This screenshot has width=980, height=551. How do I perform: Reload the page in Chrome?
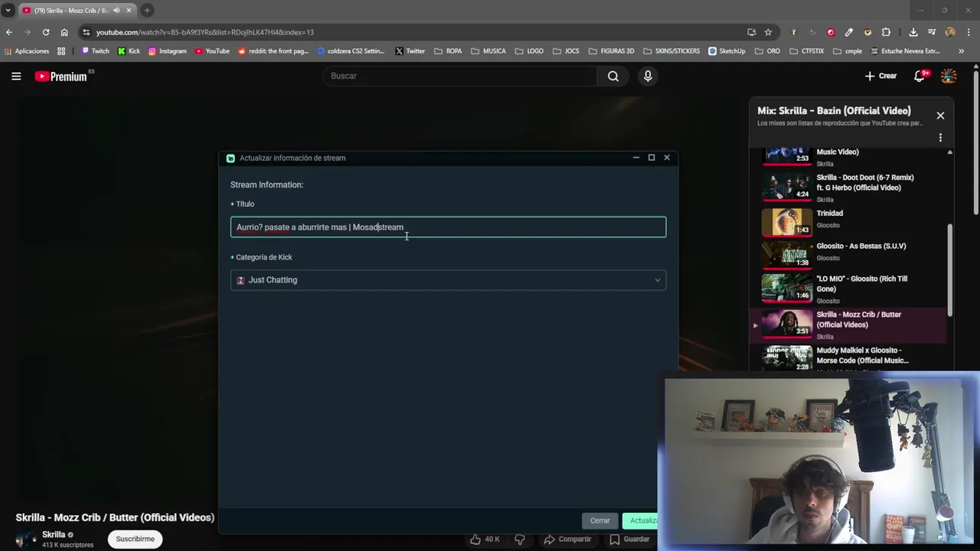[46, 32]
